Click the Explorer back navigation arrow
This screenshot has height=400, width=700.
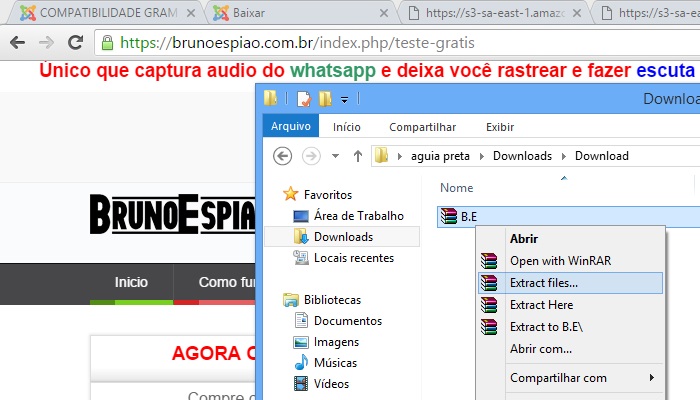pyautogui.click(x=282, y=155)
